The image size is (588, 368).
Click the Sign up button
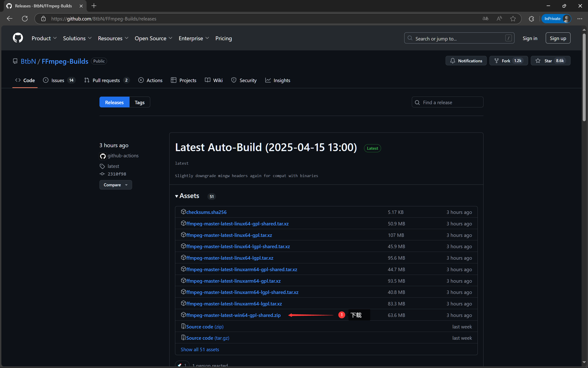[558, 38]
